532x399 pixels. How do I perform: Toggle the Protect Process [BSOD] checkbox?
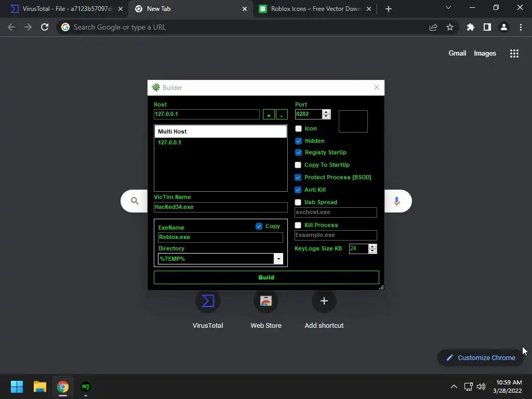tap(298, 177)
